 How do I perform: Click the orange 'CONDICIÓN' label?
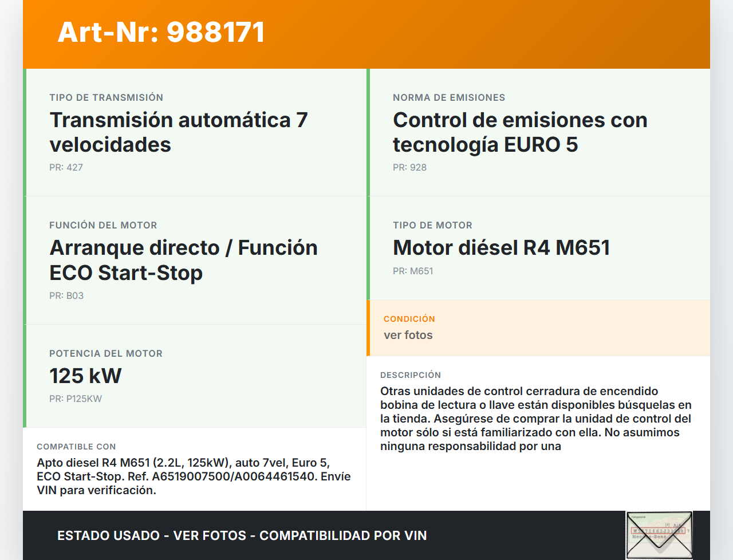409,318
